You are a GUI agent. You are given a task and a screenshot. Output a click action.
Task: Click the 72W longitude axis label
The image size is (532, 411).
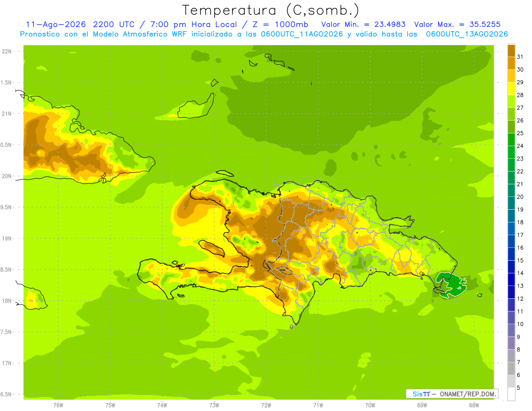pos(266,405)
